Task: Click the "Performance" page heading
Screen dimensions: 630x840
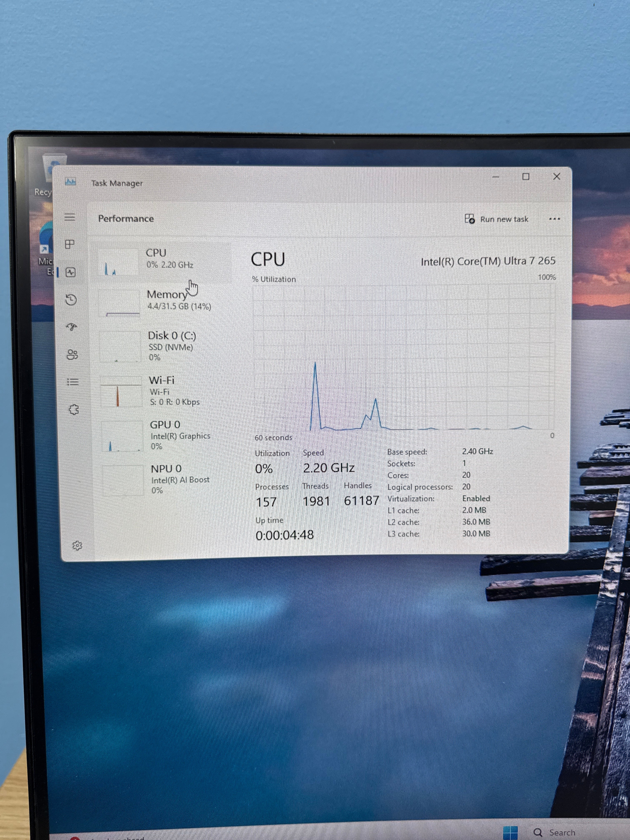Action: [x=126, y=219]
